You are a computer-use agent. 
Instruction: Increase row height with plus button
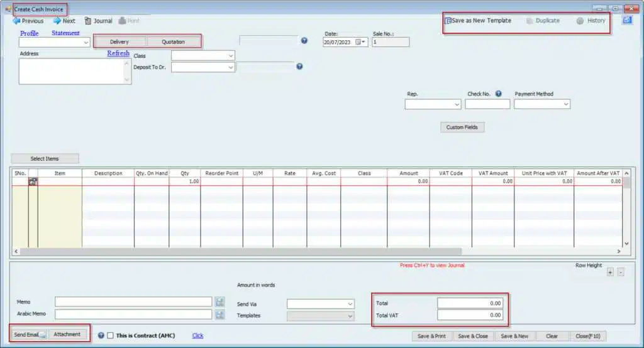[x=609, y=273]
